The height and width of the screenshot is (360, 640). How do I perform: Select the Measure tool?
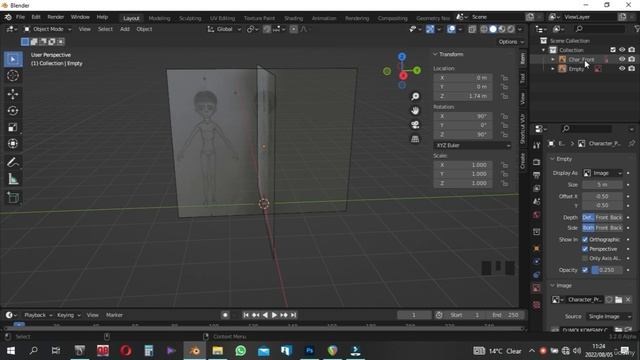[x=13, y=179]
